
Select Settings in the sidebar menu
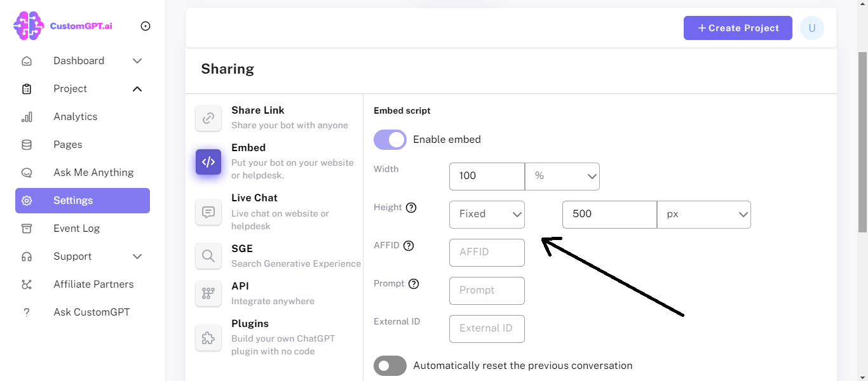(x=73, y=200)
